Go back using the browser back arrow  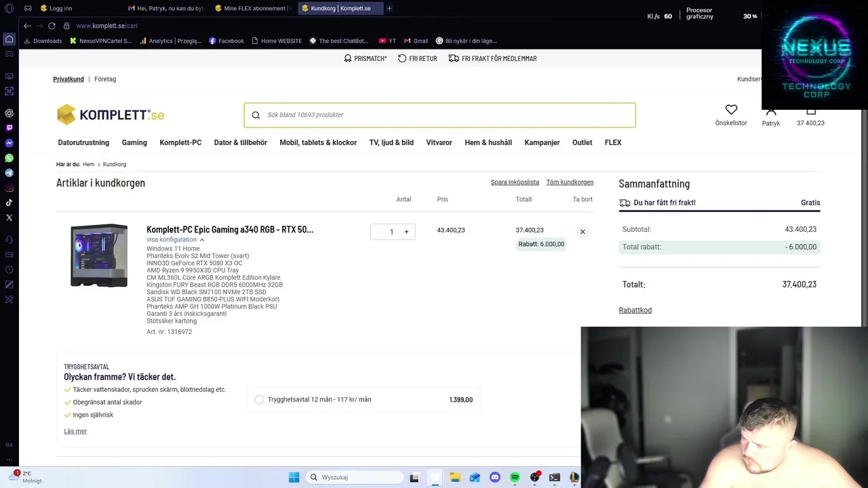(x=27, y=26)
